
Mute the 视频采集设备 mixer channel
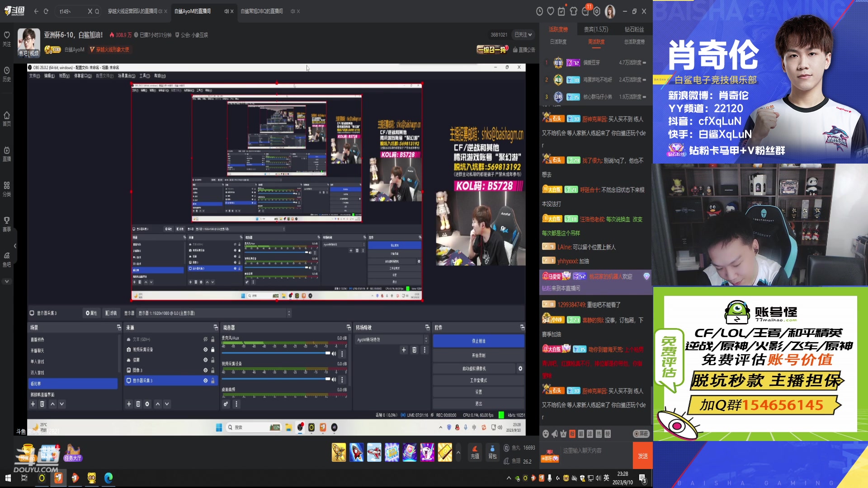tap(334, 379)
